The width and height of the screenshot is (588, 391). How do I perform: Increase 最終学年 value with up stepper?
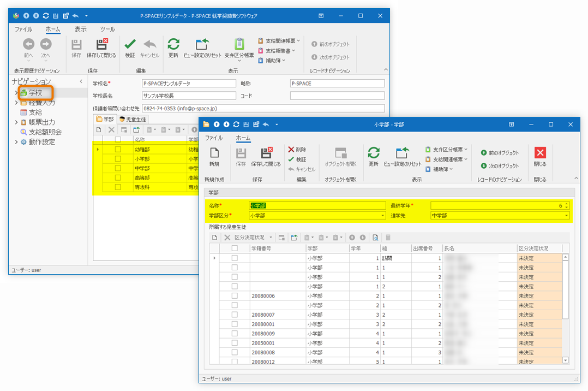(567, 204)
